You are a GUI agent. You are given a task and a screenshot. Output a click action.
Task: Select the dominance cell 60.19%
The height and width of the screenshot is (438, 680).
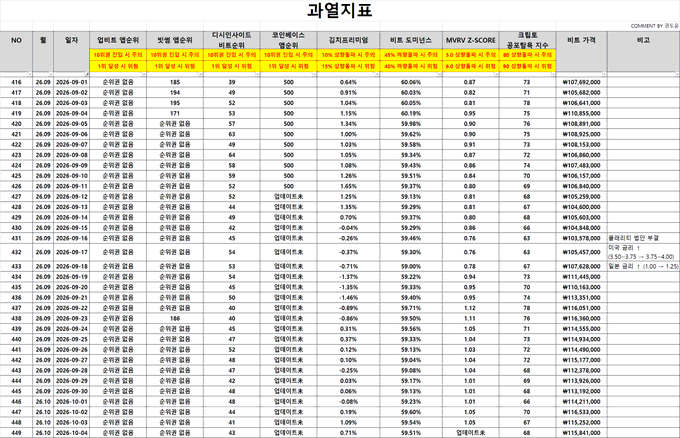click(411, 113)
